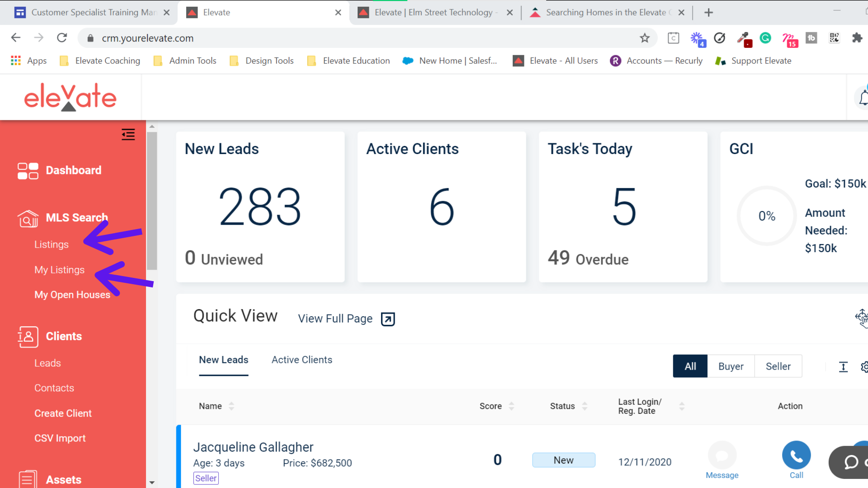Viewport: 868px width, 488px height.
Task: Click the row height adjust icon
Action: click(x=843, y=367)
